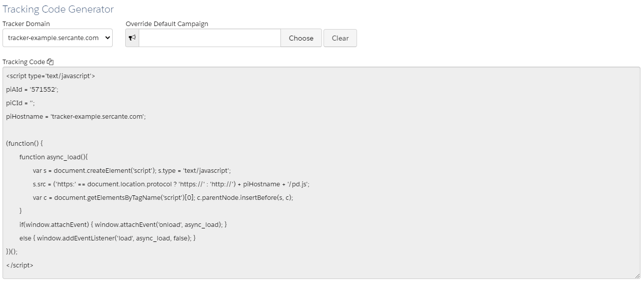Viewport: 644px width, 283px height.
Task: Click the line piCId = '';
Action: tap(21, 103)
